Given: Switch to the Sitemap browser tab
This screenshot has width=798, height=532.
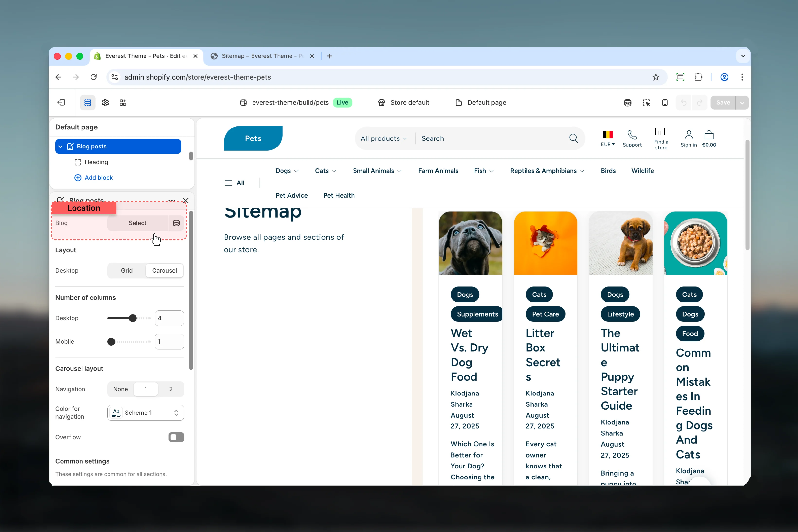Looking at the screenshot, I should click(263, 56).
